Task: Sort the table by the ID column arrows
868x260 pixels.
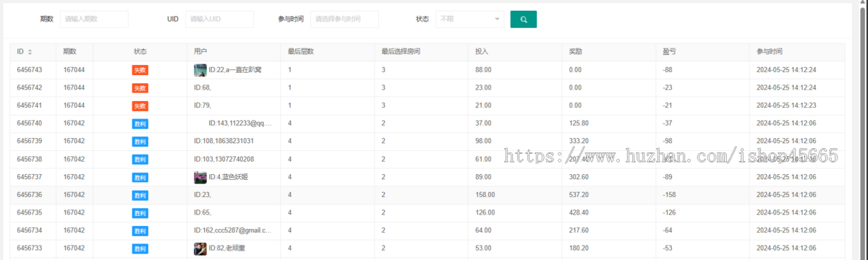Action: click(30, 52)
